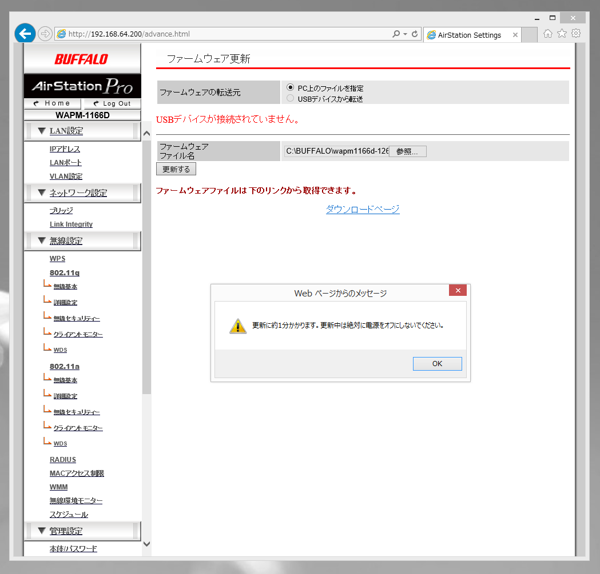600x574 pixels.
Task: Collapse the 無線設定 section
Action: pyautogui.click(x=82, y=241)
